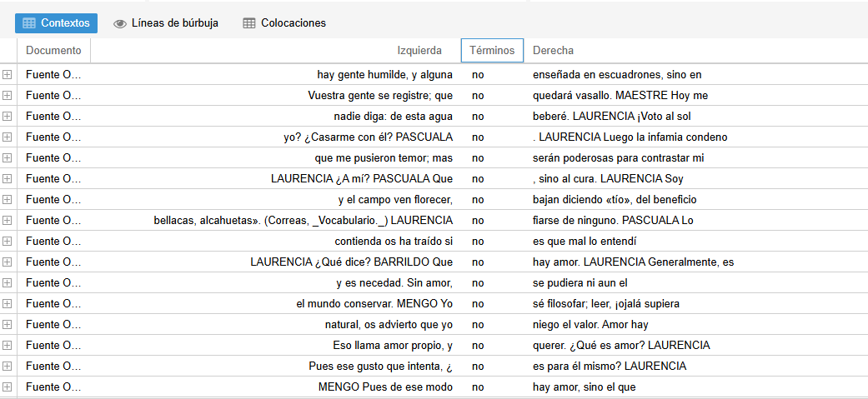This screenshot has height=399, width=868.
Task: Open the Contextos tab
Action: 56,23
